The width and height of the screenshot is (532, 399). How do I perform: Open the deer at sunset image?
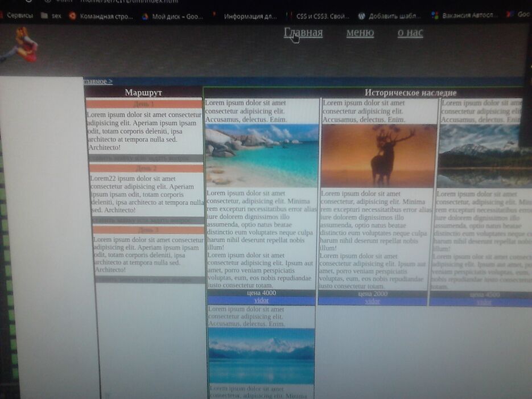(379, 155)
